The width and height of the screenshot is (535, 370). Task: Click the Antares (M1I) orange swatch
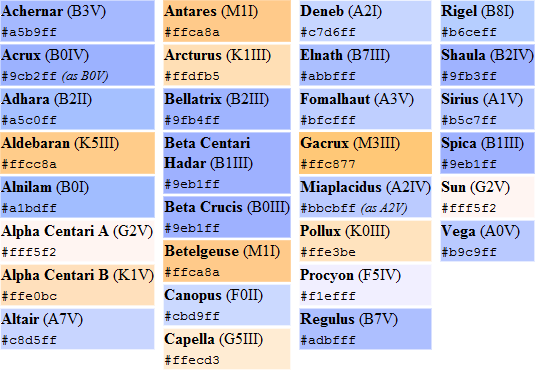tap(227, 21)
